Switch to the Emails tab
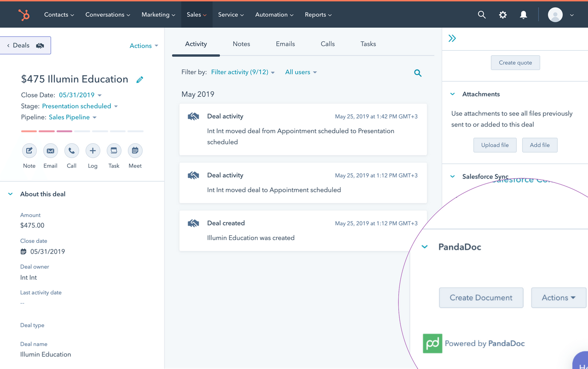This screenshot has width=588, height=369. tap(285, 44)
